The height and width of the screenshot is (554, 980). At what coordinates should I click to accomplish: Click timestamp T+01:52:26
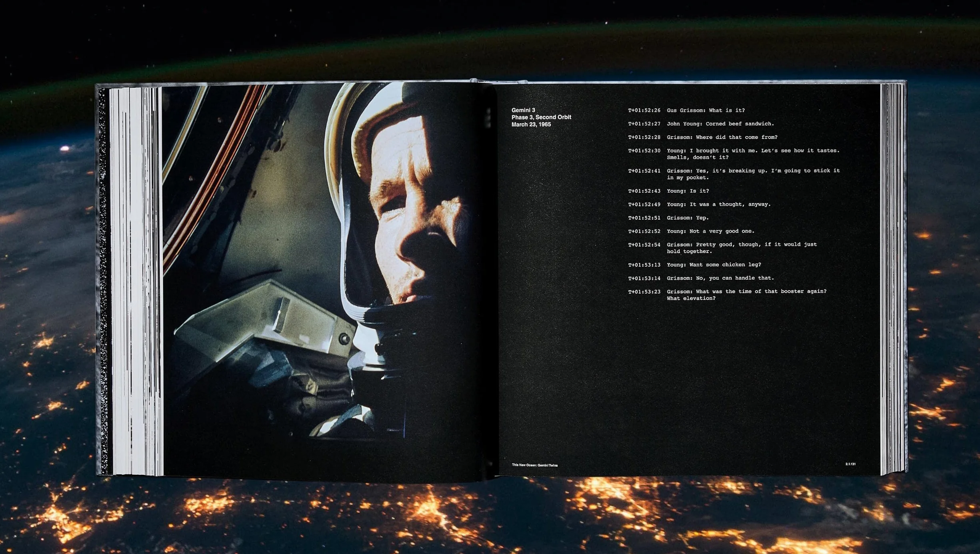coord(644,110)
